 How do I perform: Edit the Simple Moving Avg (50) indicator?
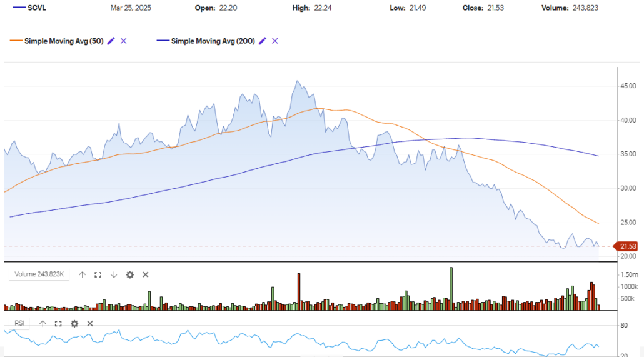[111, 41]
